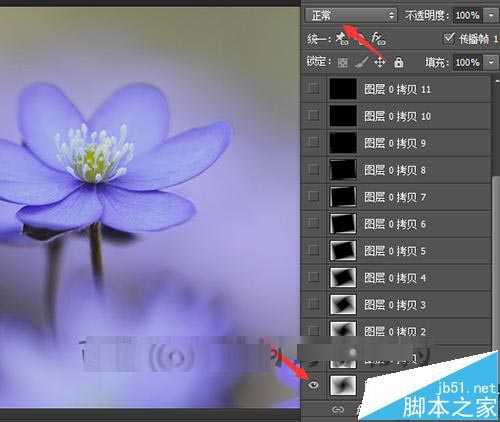Open the fill slider dropdown arrow
This screenshot has height=422, width=500.
point(491,62)
